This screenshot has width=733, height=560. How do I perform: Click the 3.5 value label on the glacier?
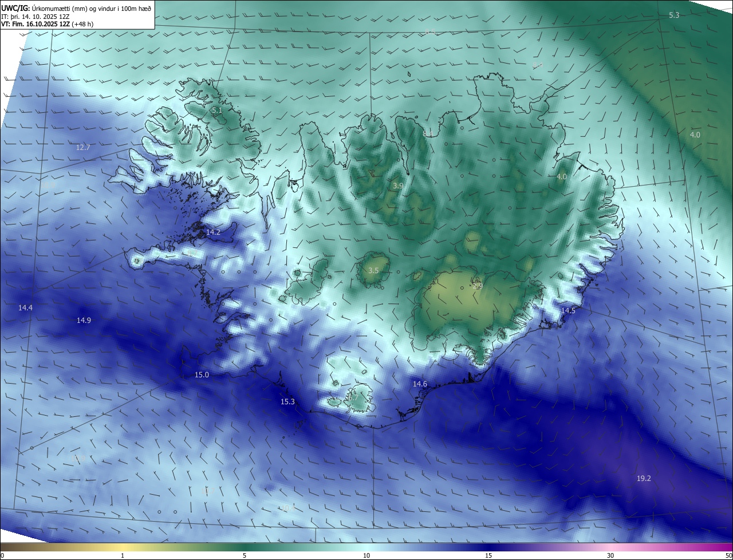pyautogui.click(x=373, y=270)
